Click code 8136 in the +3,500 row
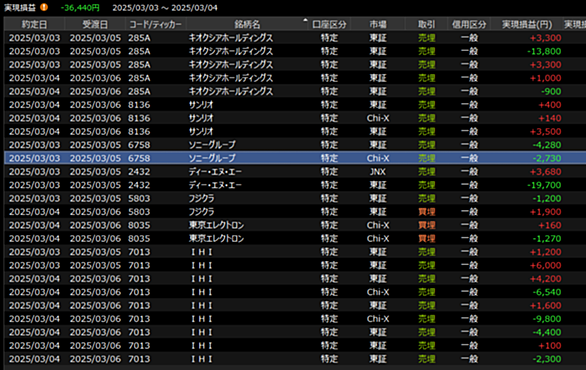This screenshot has height=370, width=586. click(139, 132)
